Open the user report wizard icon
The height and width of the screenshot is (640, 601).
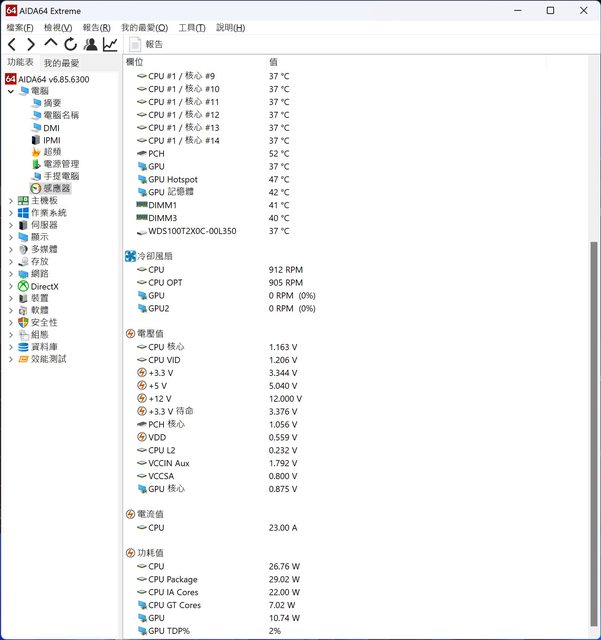coord(90,44)
